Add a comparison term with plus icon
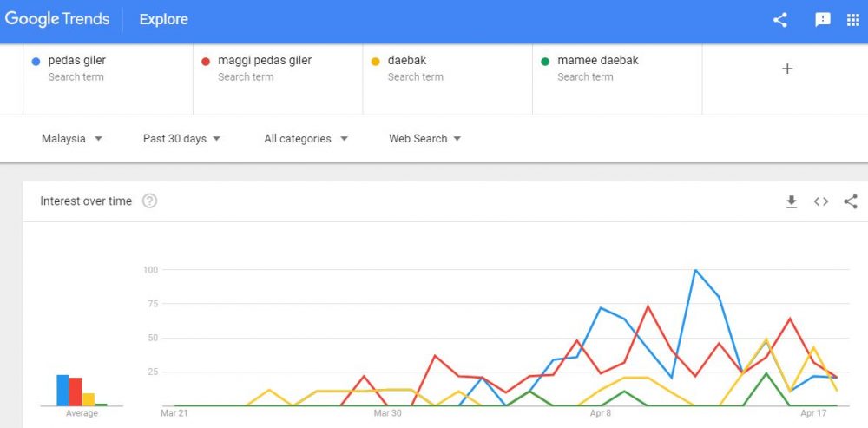Image resolution: width=868 pixels, height=428 pixels. click(787, 69)
